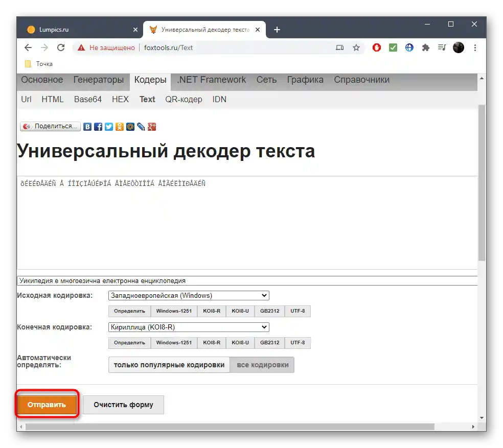Viewport: 503px width, 448px height.
Task: Go to the Url coder page
Action: click(26, 100)
